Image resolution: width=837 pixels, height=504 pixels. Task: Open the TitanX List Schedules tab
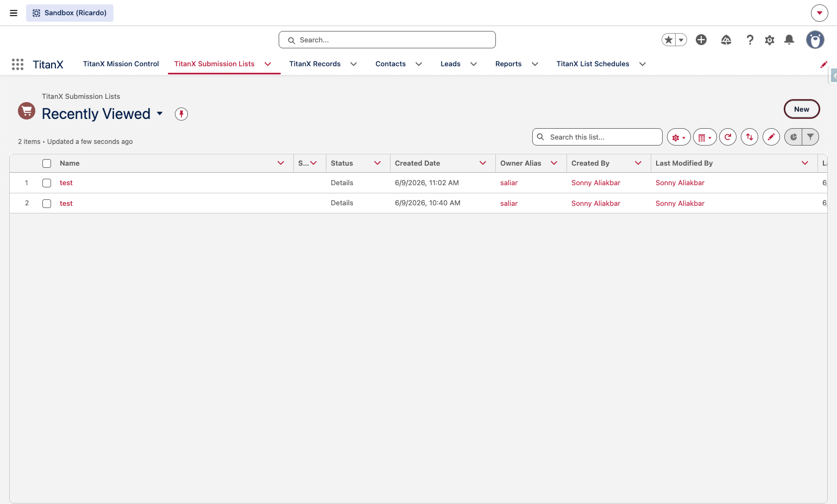tap(593, 64)
